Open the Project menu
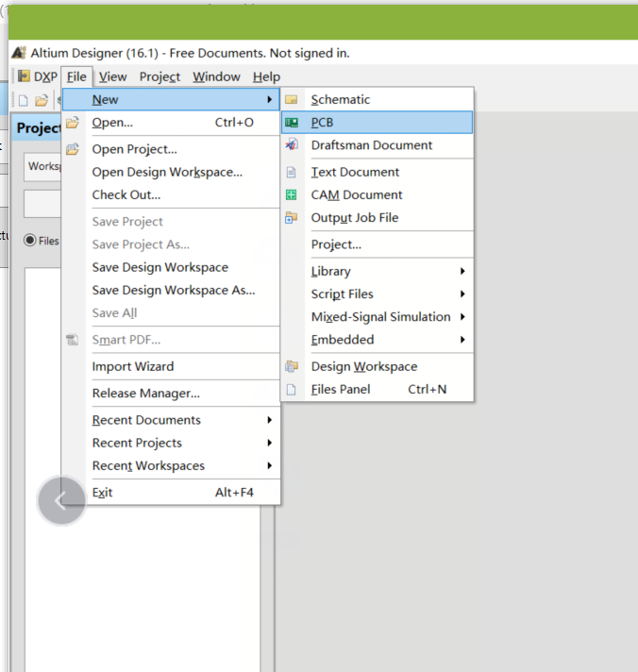The image size is (638, 672). click(159, 76)
